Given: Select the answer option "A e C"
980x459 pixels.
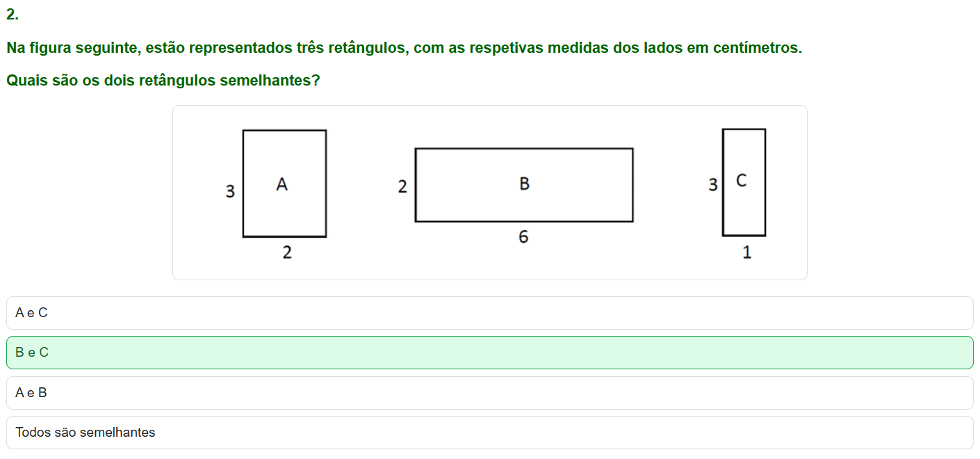Looking at the screenshot, I should click(x=489, y=313).
